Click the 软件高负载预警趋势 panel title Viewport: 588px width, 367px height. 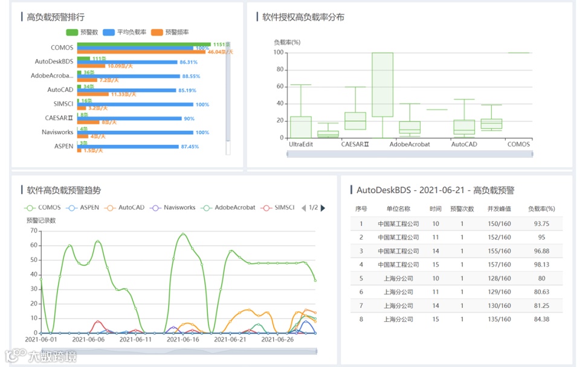click(x=63, y=190)
